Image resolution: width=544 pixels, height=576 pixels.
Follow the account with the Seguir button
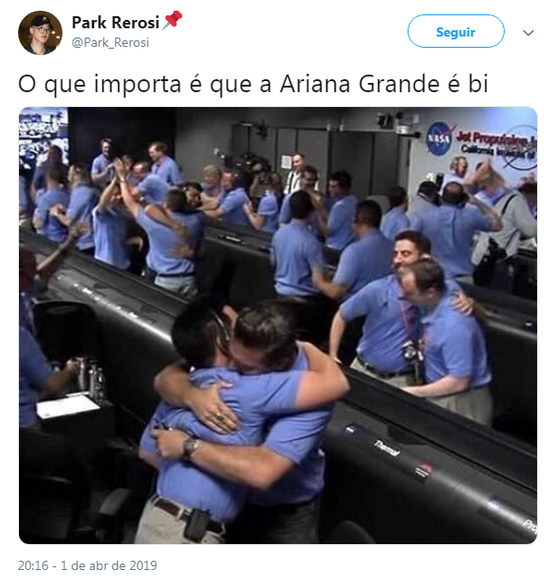pos(455,31)
